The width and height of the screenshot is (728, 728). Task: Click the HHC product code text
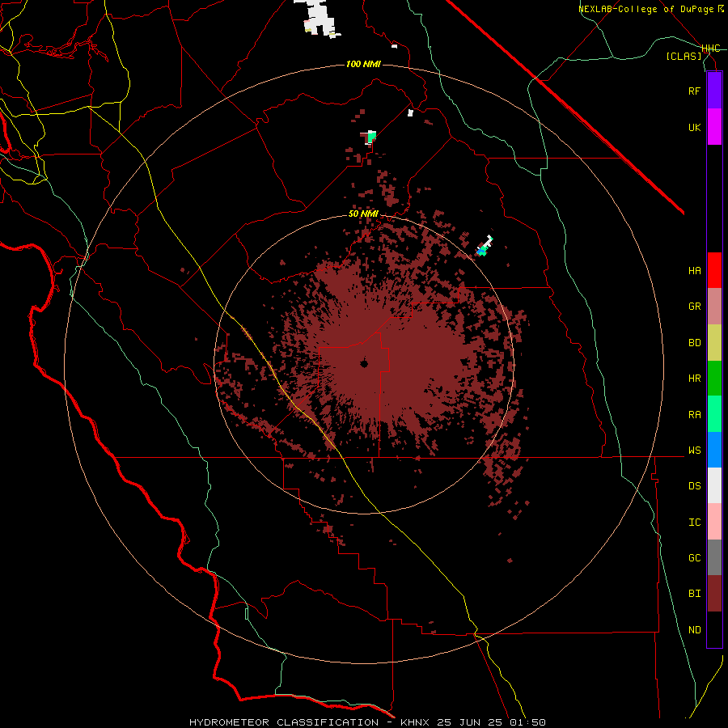(x=711, y=49)
